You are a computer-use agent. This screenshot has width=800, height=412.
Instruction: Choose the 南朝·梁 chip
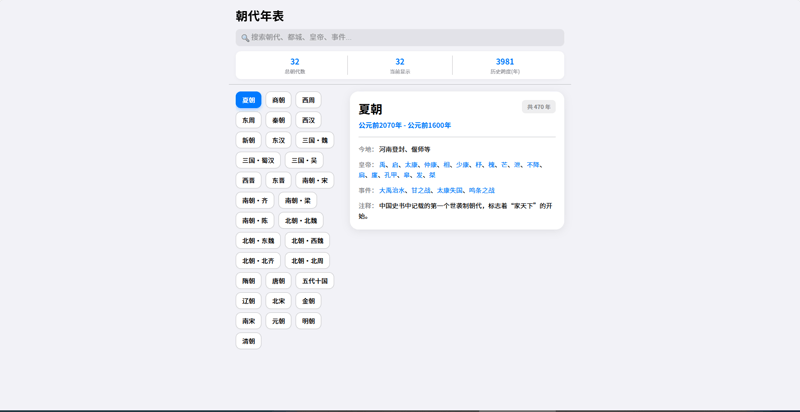tap(298, 200)
